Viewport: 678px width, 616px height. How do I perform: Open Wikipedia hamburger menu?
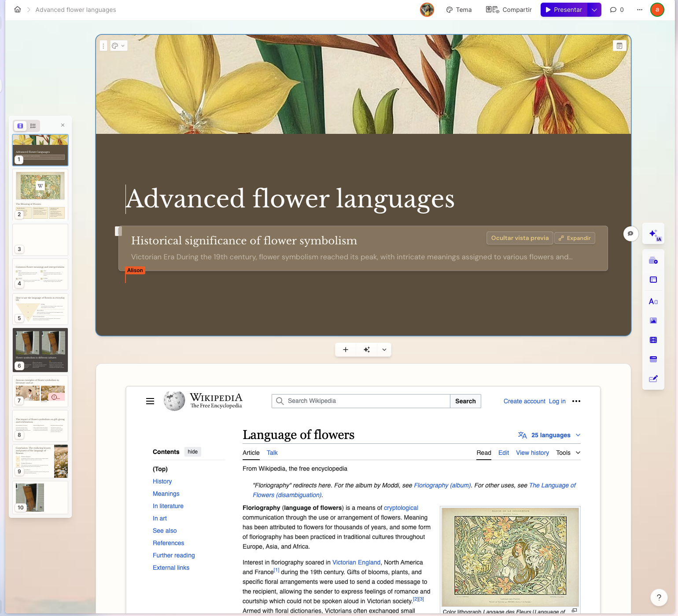[150, 401]
